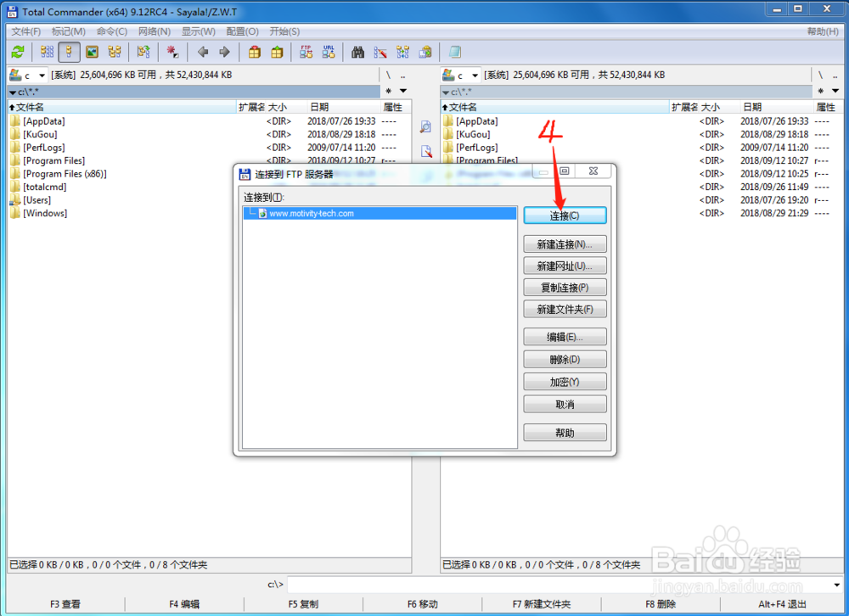Viewport: 849px width, 616px height.
Task: Click the 加密(Y) button
Action: (x=565, y=382)
